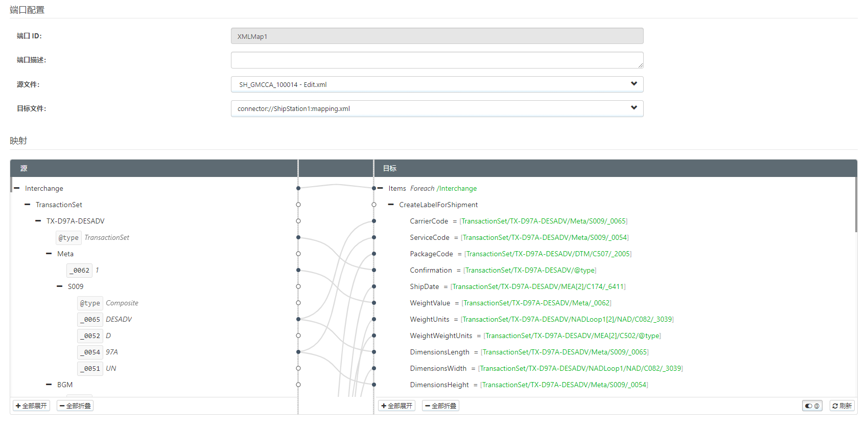Select the _0065 source element

click(90, 319)
